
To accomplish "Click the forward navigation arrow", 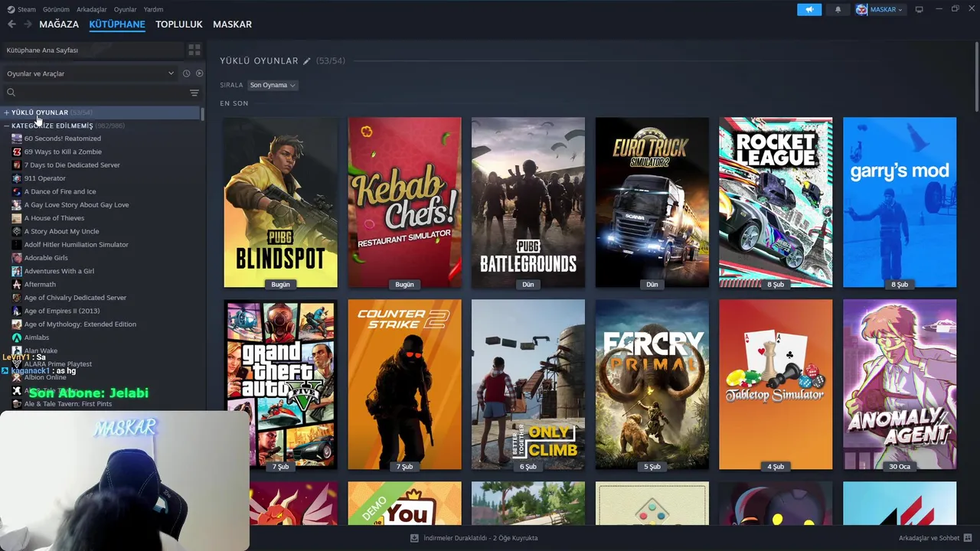I will coord(28,24).
